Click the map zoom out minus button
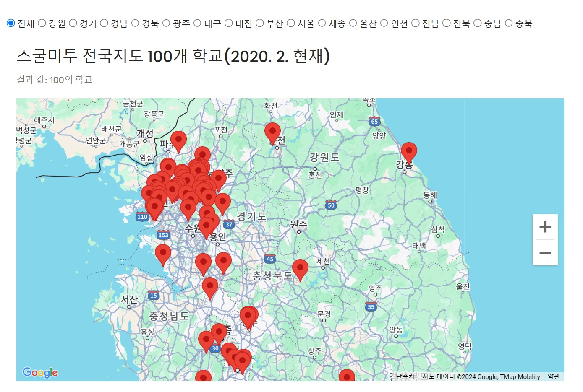The height and width of the screenshot is (392, 583). [x=545, y=253]
